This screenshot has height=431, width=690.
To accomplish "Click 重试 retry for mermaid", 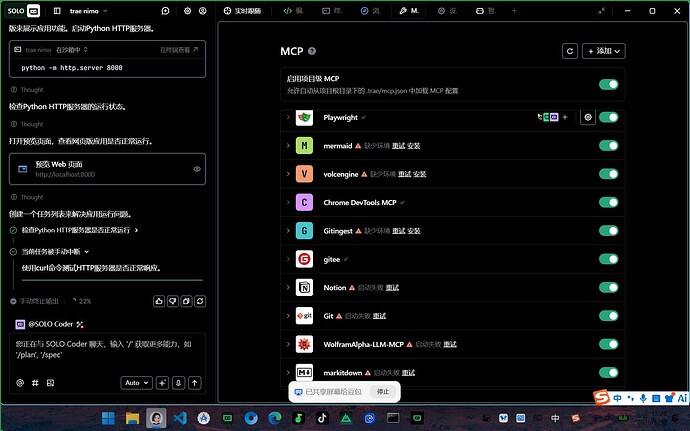I will [x=398, y=146].
